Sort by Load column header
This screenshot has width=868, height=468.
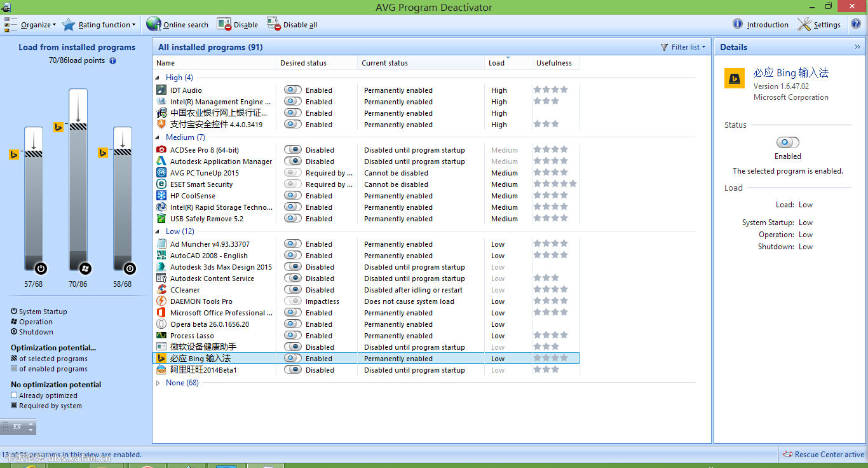(508, 63)
